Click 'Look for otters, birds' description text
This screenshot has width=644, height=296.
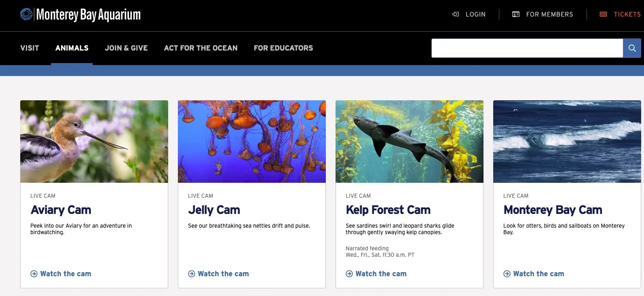point(564,229)
